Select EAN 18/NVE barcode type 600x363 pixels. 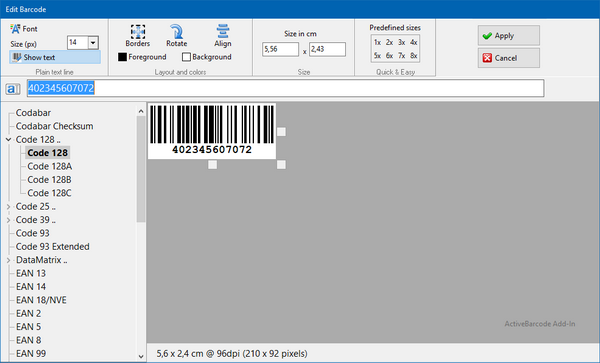coord(41,300)
